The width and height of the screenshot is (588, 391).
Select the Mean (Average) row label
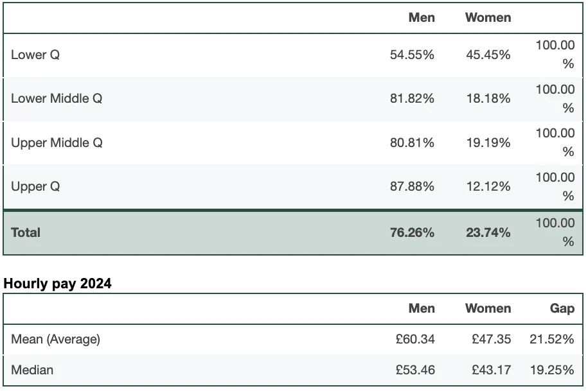[55, 339]
